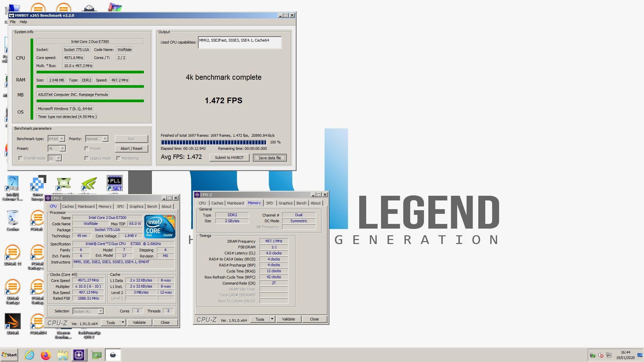Click the Intel Core 2 Duo logo
Image resolution: width=644 pixels, height=362 pixels.
click(160, 227)
